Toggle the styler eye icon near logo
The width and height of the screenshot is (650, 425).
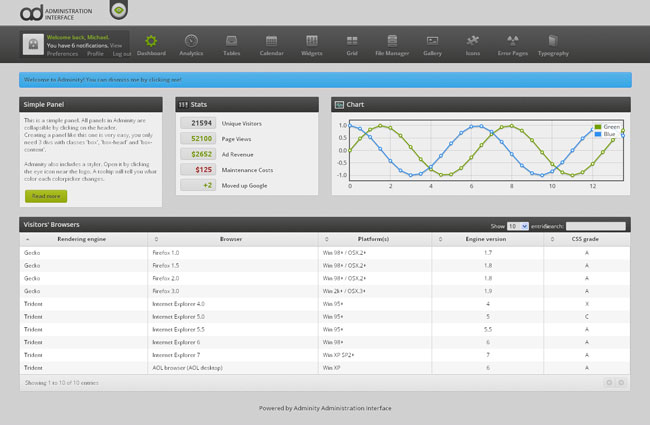pyautogui.click(x=119, y=10)
